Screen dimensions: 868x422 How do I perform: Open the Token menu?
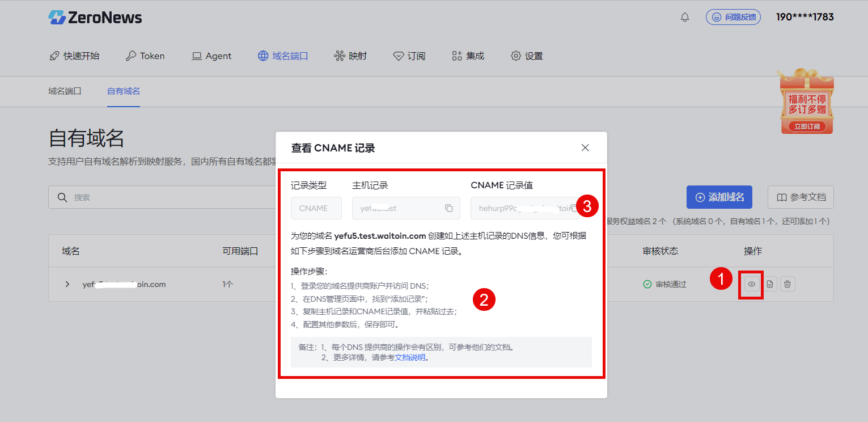point(145,56)
